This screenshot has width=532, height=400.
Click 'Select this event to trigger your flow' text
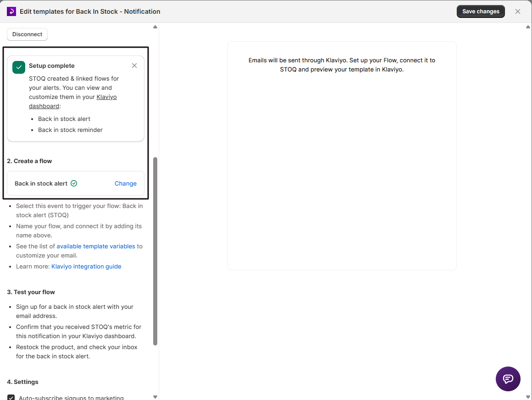click(x=79, y=210)
